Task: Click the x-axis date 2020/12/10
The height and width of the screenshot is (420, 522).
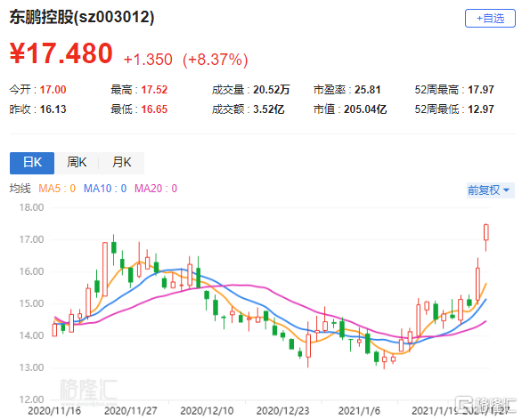Action: 207,411
